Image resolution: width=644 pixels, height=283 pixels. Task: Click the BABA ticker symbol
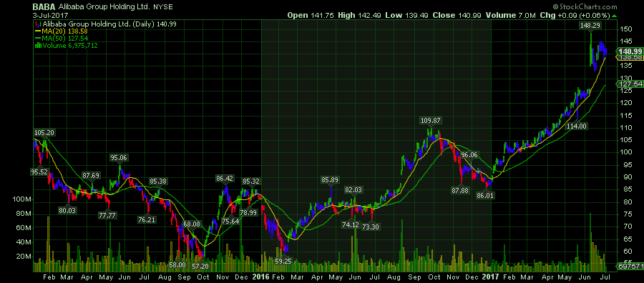coord(43,6)
